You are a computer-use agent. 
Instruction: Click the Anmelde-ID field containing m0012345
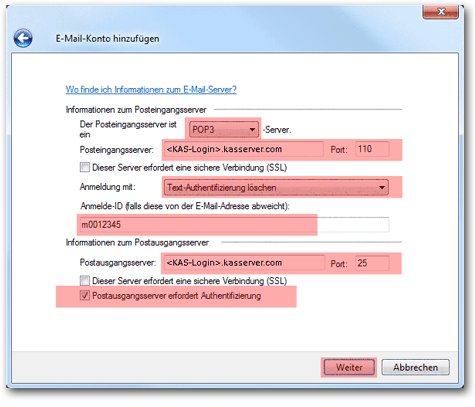pyautogui.click(x=234, y=225)
